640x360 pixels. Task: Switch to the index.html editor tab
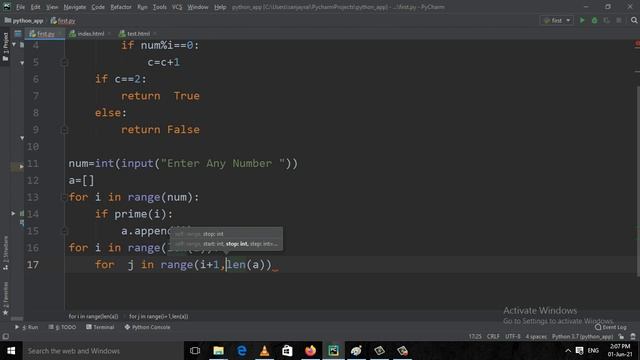point(87,34)
